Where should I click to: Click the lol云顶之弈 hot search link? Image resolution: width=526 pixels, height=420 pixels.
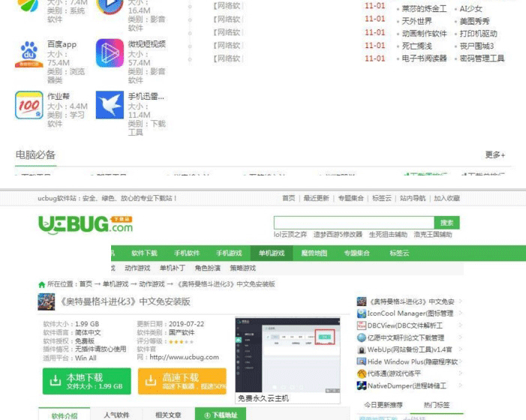coord(290,234)
